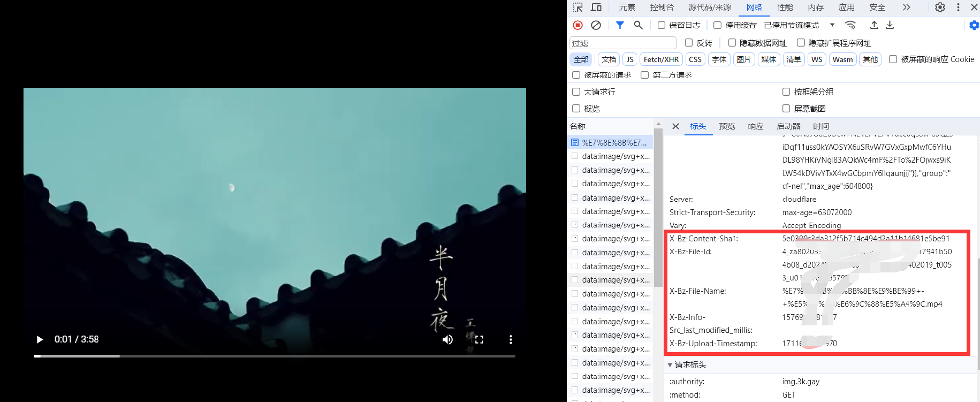
Task: Switch to 时间 tab in details
Action: [x=821, y=126]
